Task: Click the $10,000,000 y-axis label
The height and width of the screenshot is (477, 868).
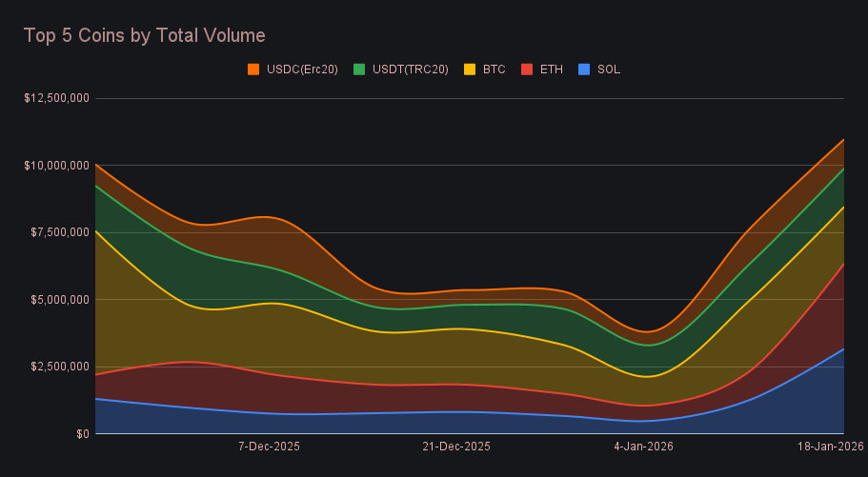Action: [x=57, y=166]
